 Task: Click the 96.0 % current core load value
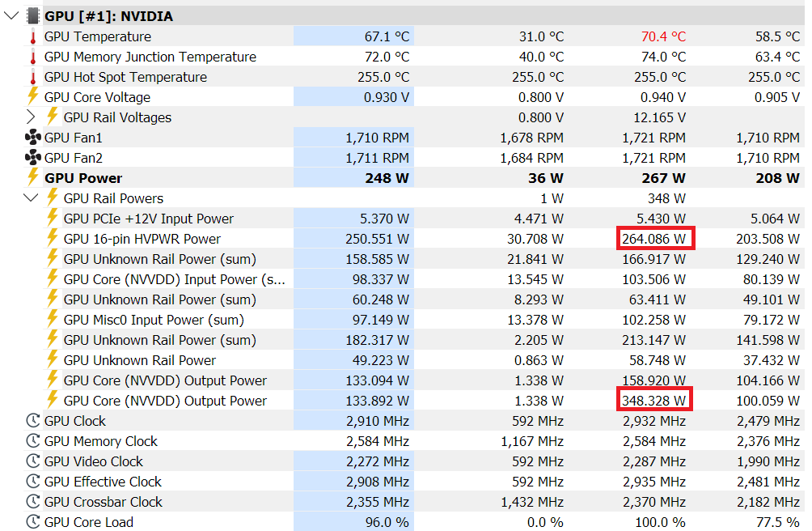click(x=387, y=521)
